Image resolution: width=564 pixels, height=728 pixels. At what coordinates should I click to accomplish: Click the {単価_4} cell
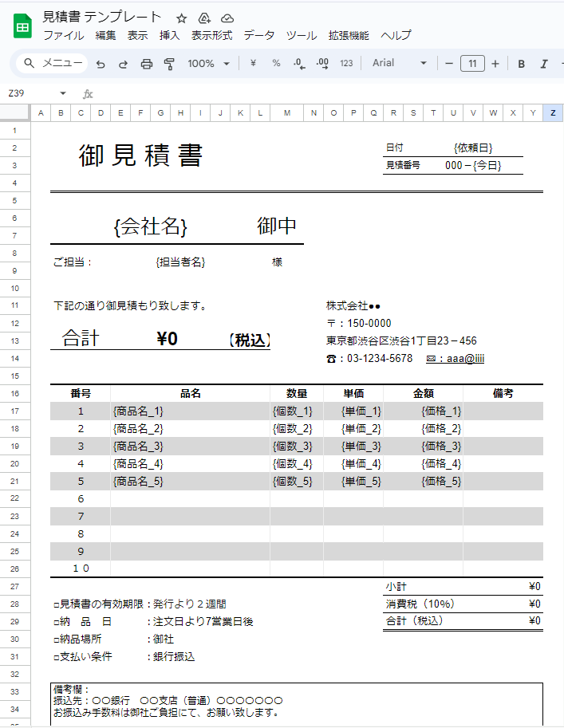353,464
